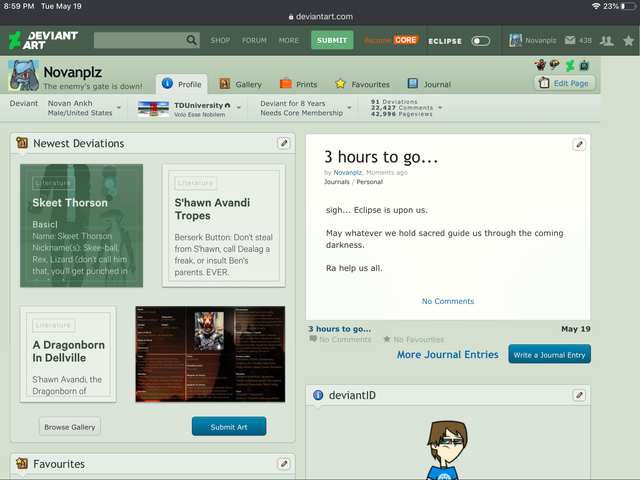Open the Gallery tab
The image size is (640, 480).
241,84
